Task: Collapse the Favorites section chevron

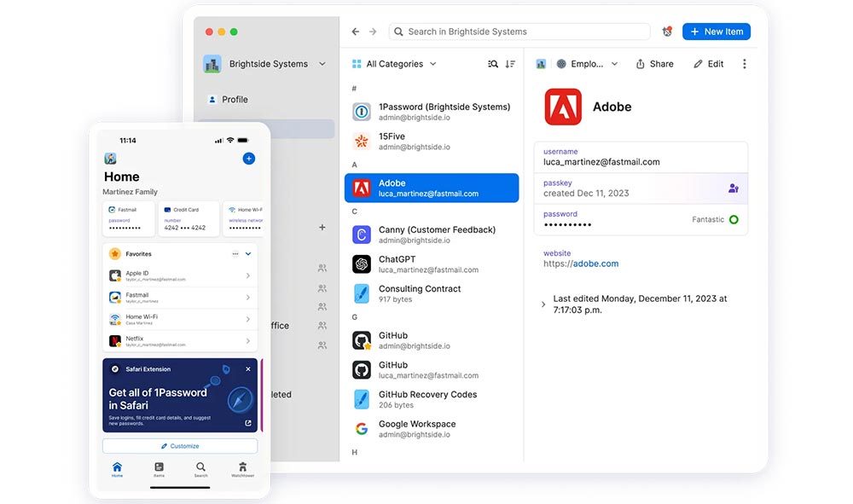Action: 248,254
